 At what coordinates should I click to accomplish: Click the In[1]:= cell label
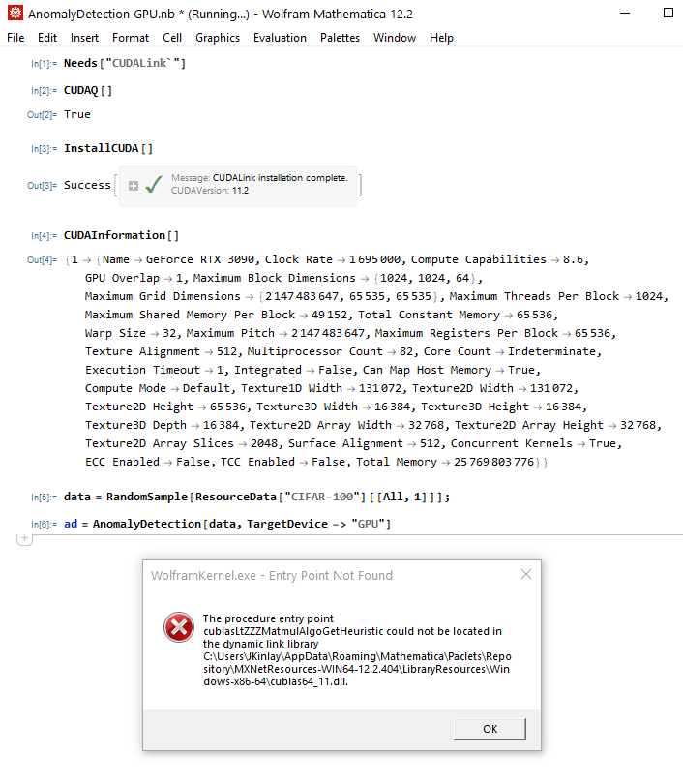pos(44,64)
